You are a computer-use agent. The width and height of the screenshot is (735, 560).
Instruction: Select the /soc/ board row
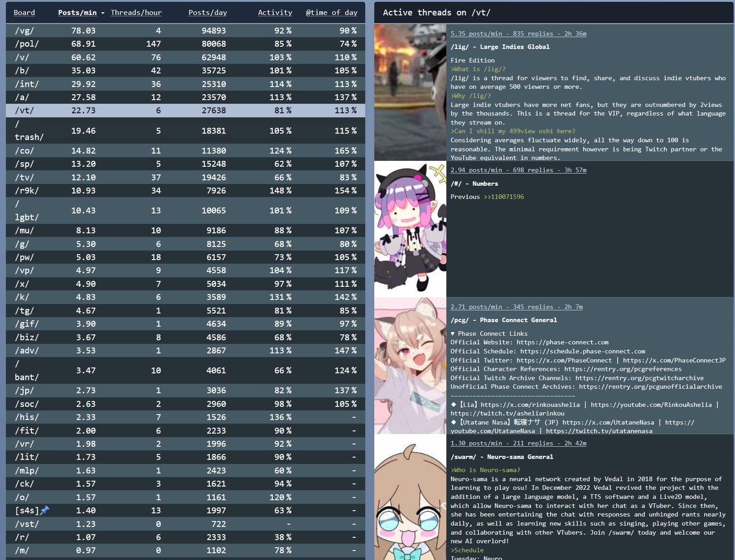(x=185, y=404)
